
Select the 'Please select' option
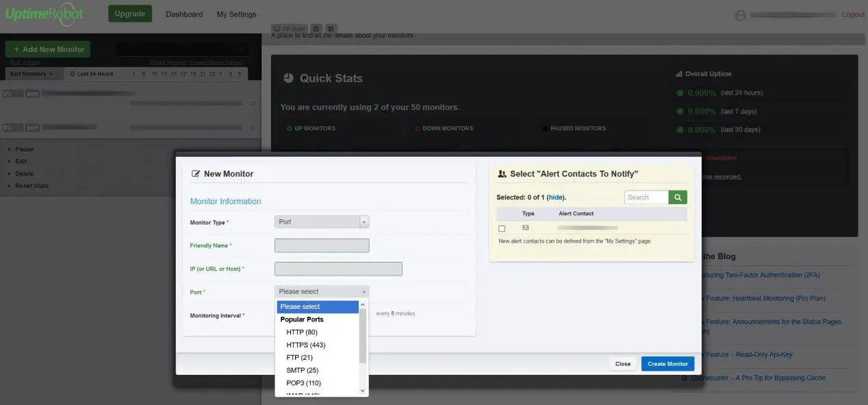tap(318, 307)
